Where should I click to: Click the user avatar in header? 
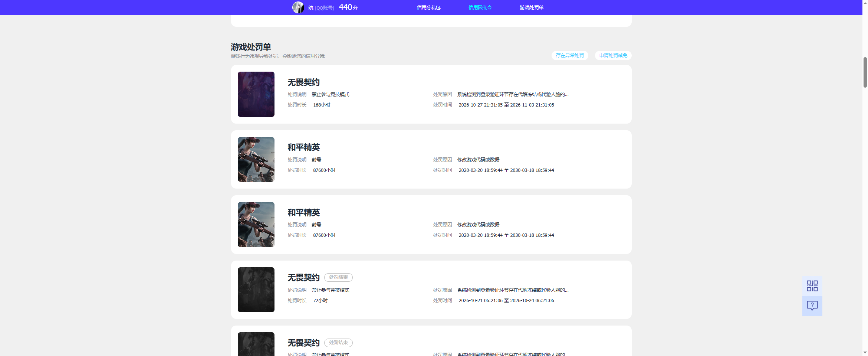tap(298, 7)
